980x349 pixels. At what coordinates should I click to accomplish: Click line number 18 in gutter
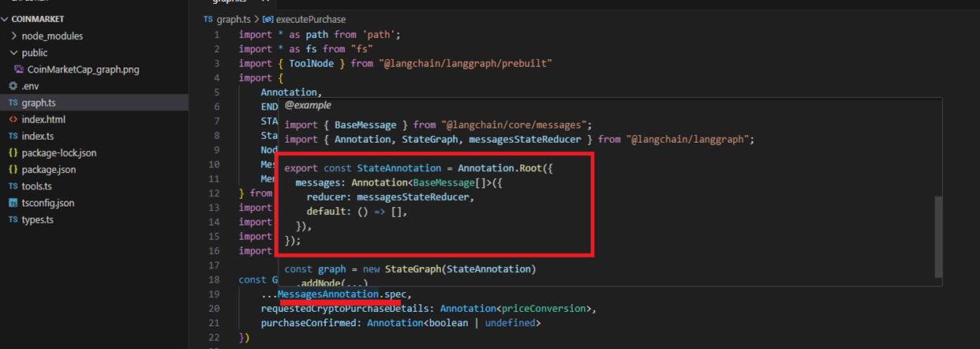tap(214, 280)
